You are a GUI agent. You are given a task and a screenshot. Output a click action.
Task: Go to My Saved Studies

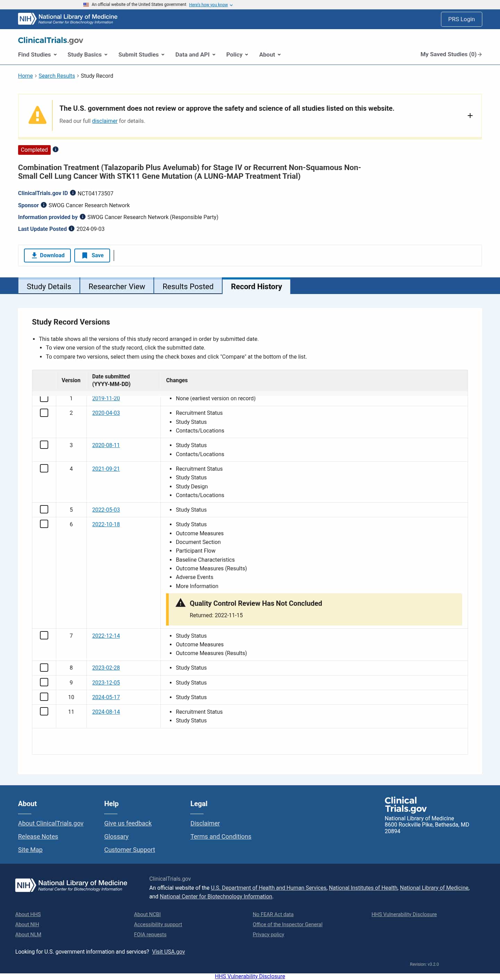[x=451, y=55]
